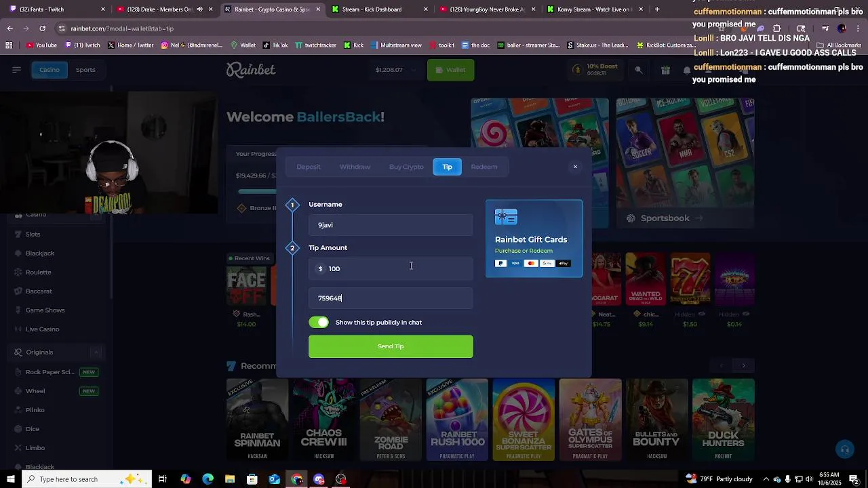Screen dimensions: 868x488
Task: Click the 10% Boost rocket icon
Action: click(577, 70)
